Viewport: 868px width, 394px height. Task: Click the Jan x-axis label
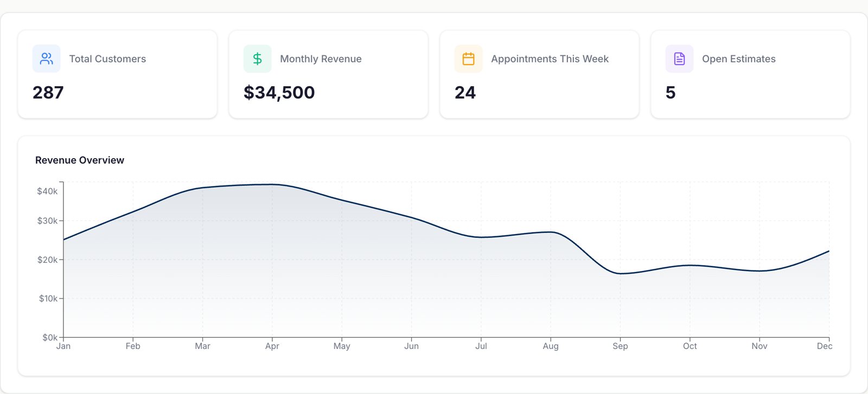(x=63, y=346)
